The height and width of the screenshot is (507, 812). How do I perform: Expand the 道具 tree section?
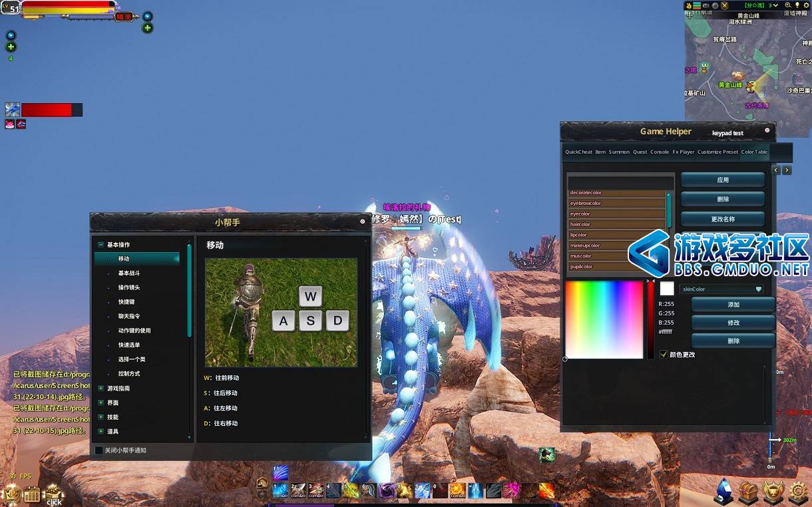[101, 432]
